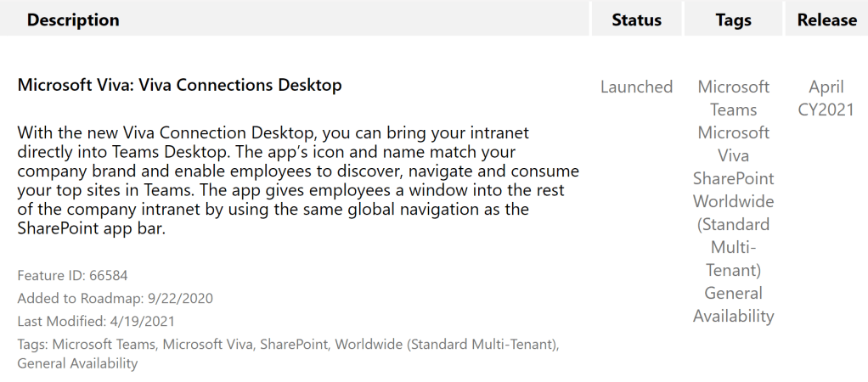868x382 pixels.
Task: Select the Tags column header
Action: [733, 20]
